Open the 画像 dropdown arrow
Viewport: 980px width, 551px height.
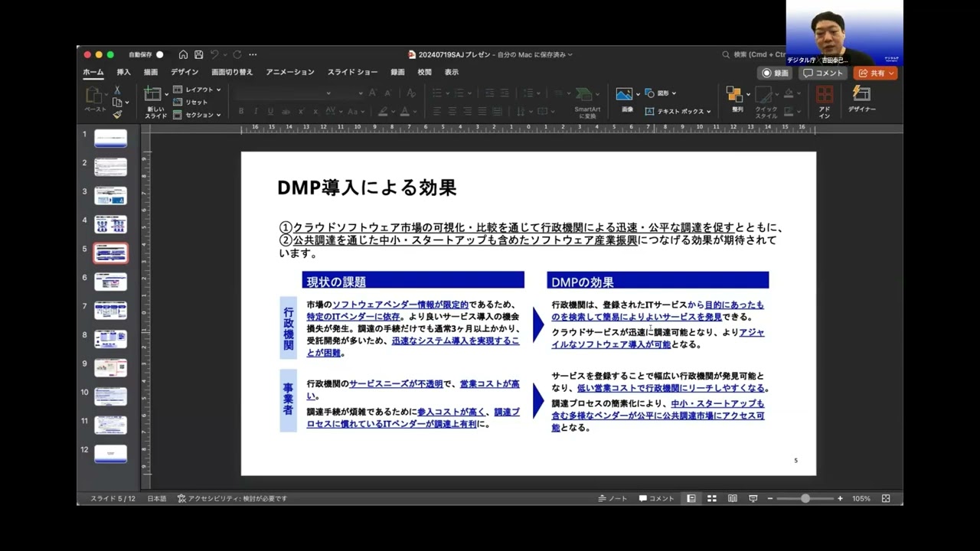click(638, 95)
